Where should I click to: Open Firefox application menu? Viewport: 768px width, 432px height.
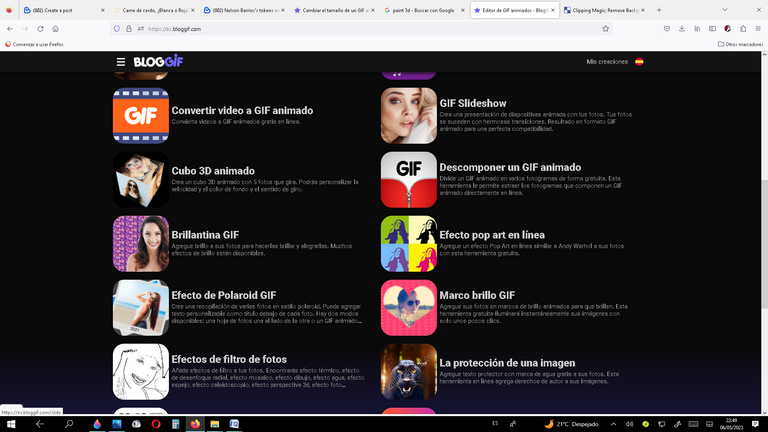pyautogui.click(x=758, y=29)
